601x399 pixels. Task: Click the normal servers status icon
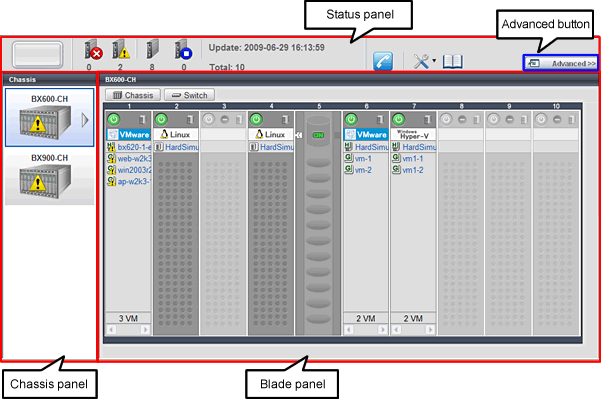click(153, 49)
